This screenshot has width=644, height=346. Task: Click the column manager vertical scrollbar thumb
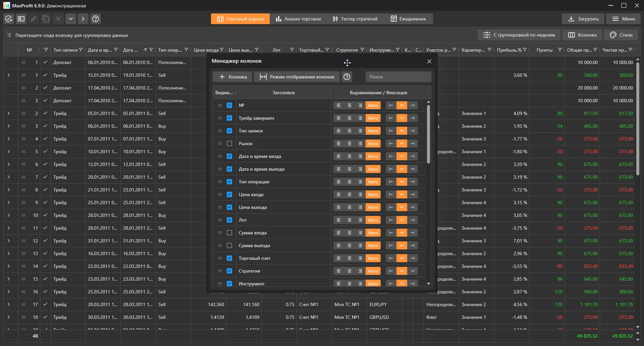tap(428, 134)
